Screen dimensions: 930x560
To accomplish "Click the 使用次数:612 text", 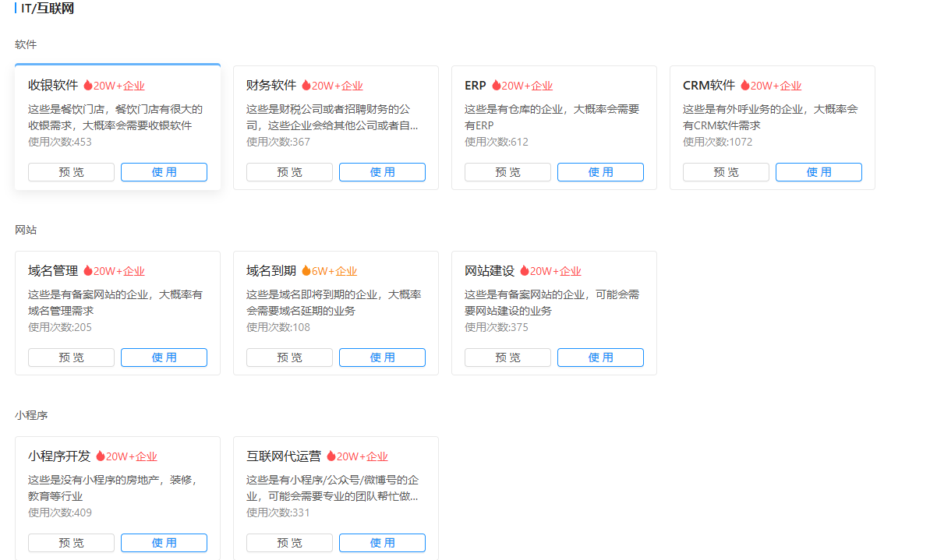I will click(497, 142).
